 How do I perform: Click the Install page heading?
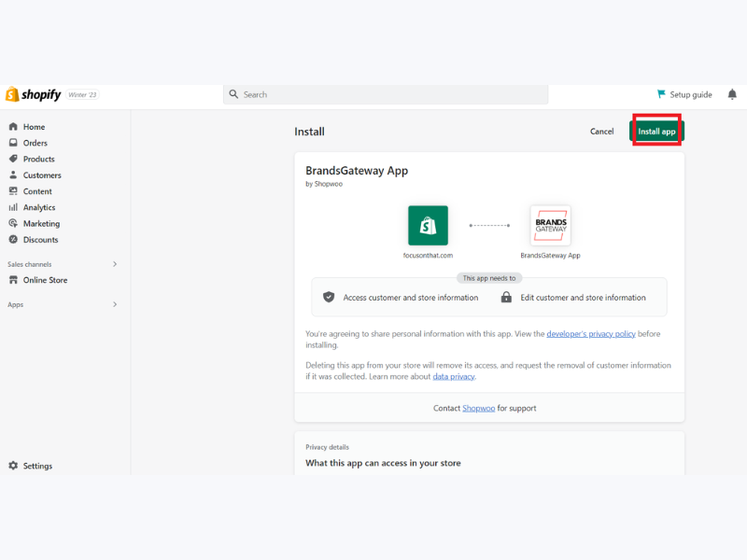tap(309, 132)
